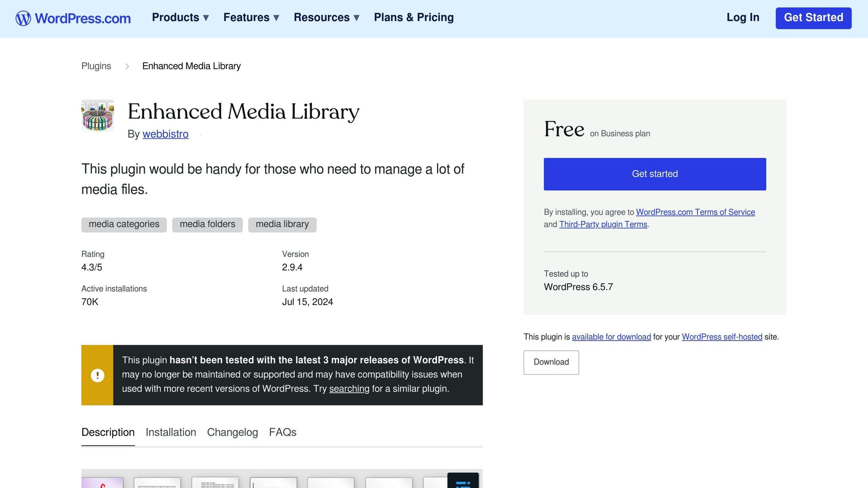868x488 pixels.
Task: Click the breadcrumb chevron separator
Action: (127, 67)
